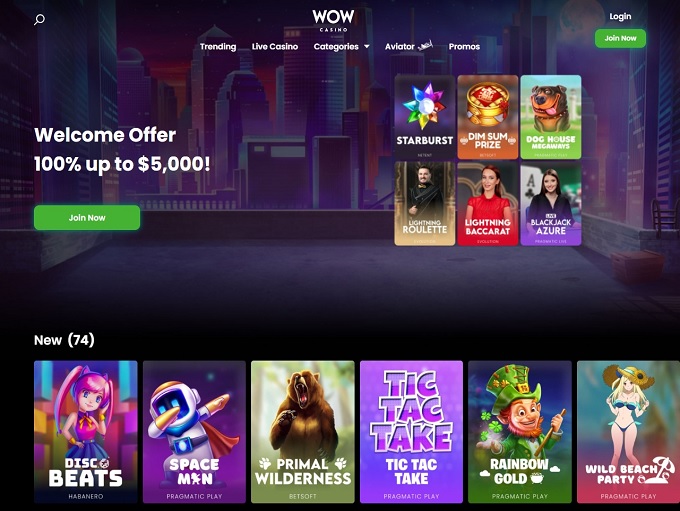Image resolution: width=680 pixels, height=511 pixels.
Task: Select the Tic Tac Take game
Action: coord(412,432)
